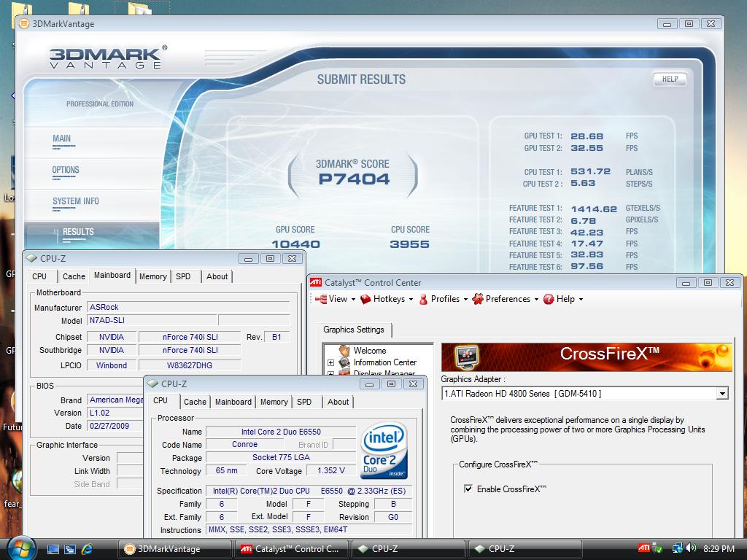Open SPD tab in front CPU-Z

tap(304, 402)
